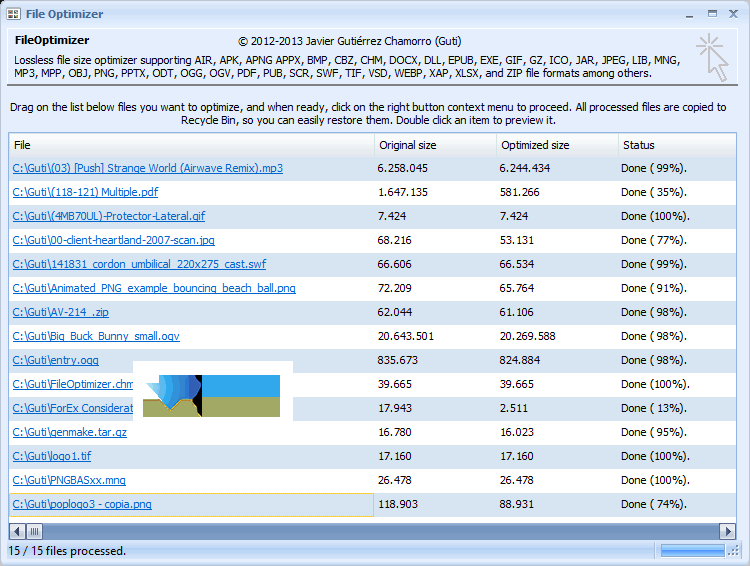This screenshot has height=566, width=750.
Task: Click the left scroll arrow of horizontal scrollbar
Action: point(17,531)
